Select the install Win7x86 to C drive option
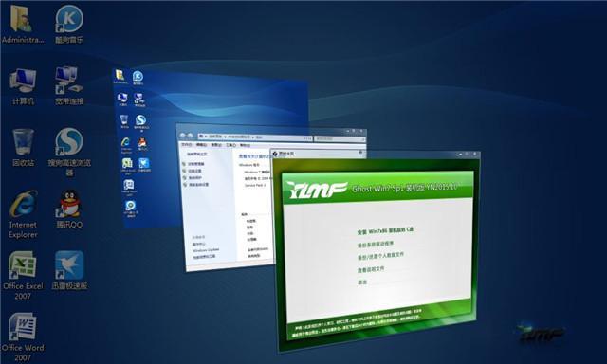 [385, 231]
